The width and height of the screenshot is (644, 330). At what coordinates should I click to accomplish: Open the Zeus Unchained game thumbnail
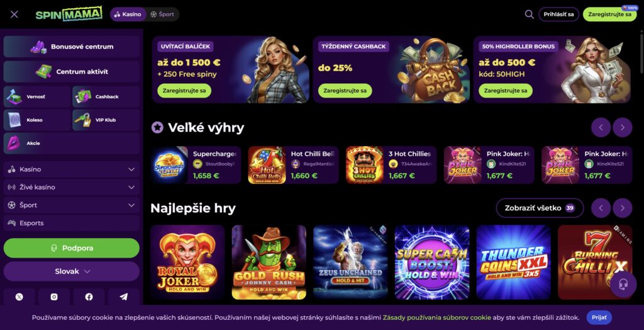pyautogui.click(x=350, y=262)
